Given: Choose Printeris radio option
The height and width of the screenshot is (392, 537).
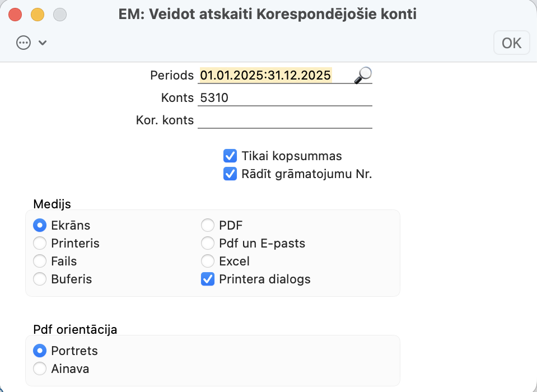Looking at the screenshot, I should pos(40,244).
